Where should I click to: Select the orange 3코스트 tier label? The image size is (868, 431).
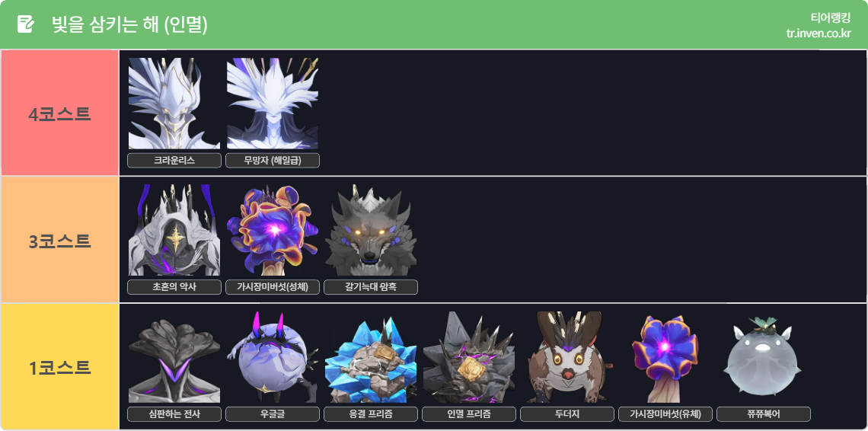coord(60,240)
